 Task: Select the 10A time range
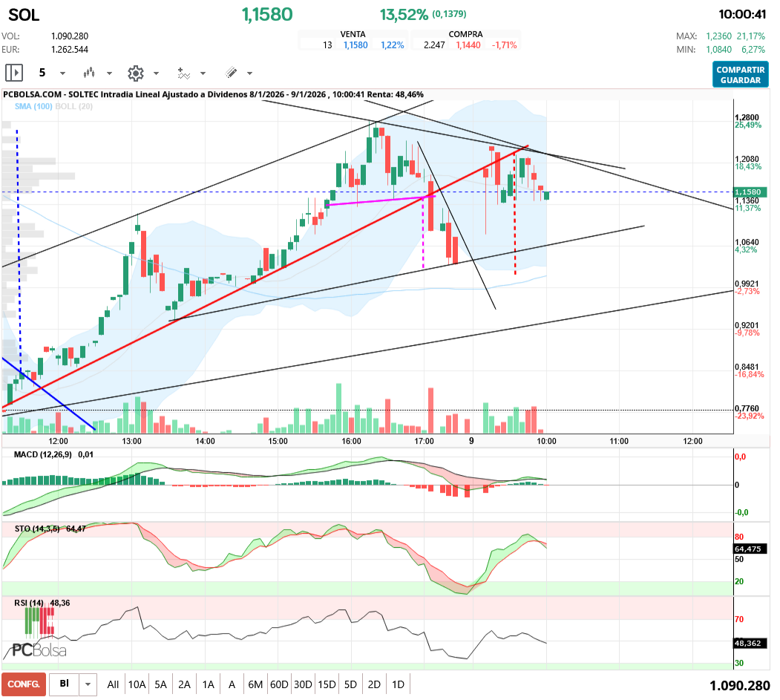137,684
